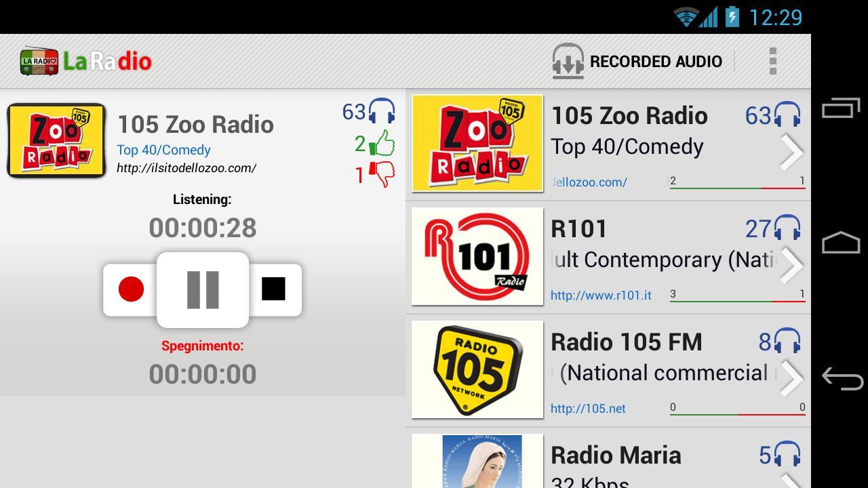The image size is (868, 488).
Task: Tap the Listening timer 00:00:28
Action: (203, 228)
